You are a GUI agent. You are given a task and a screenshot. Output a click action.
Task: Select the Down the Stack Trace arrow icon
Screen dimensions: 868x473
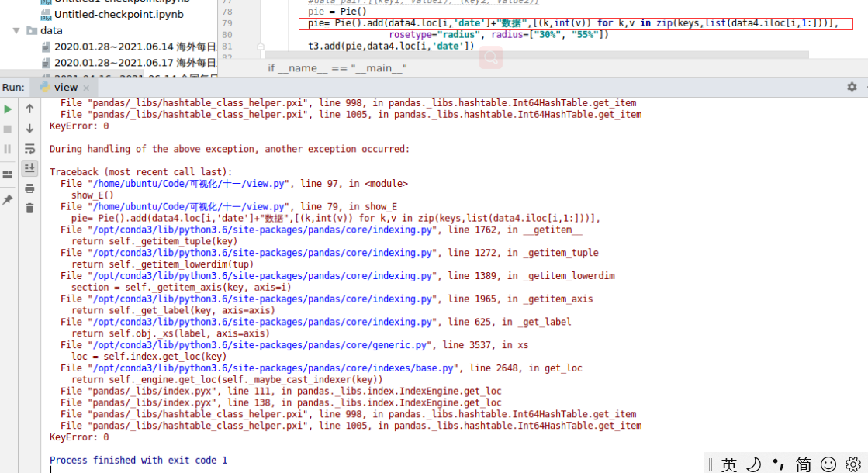[29, 129]
